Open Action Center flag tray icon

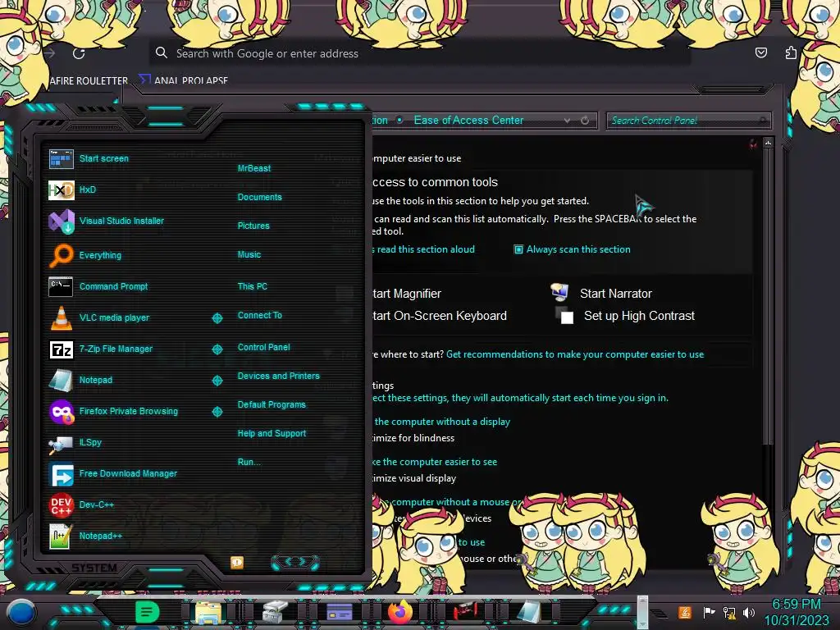pyautogui.click(x=709, y=612)
